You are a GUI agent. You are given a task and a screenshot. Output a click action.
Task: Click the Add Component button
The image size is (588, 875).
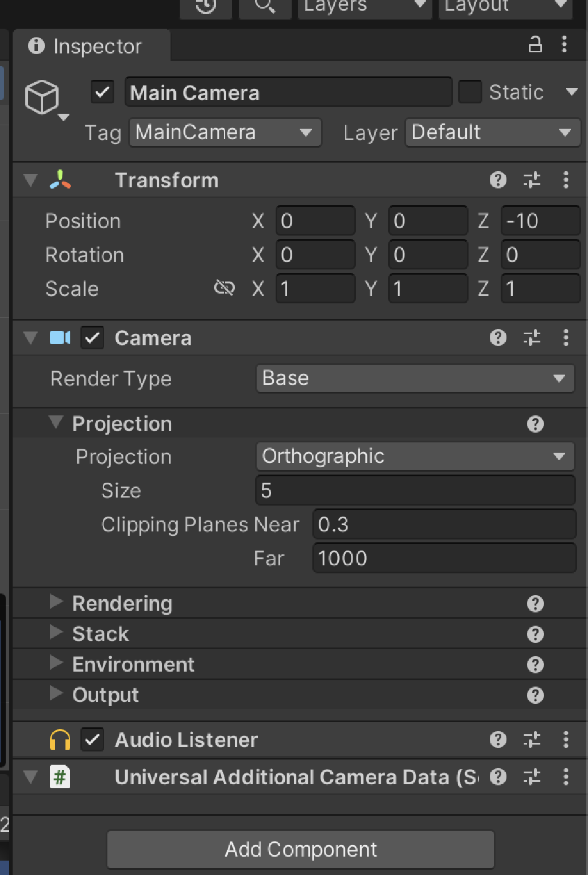(x=301, y=849)
